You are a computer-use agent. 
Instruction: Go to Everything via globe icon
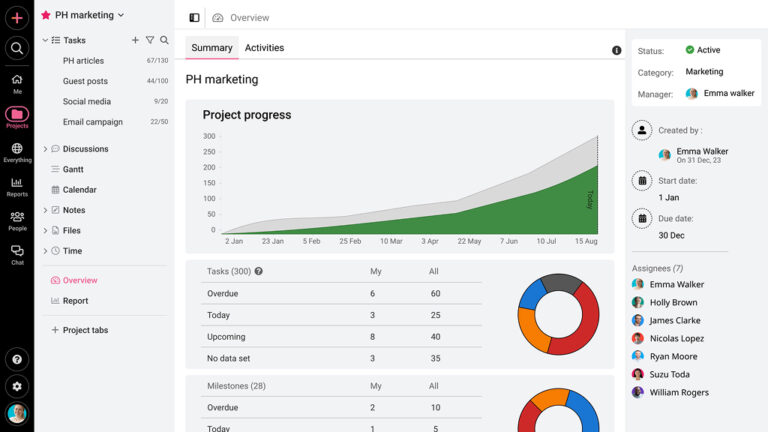(x=17, y=150)
